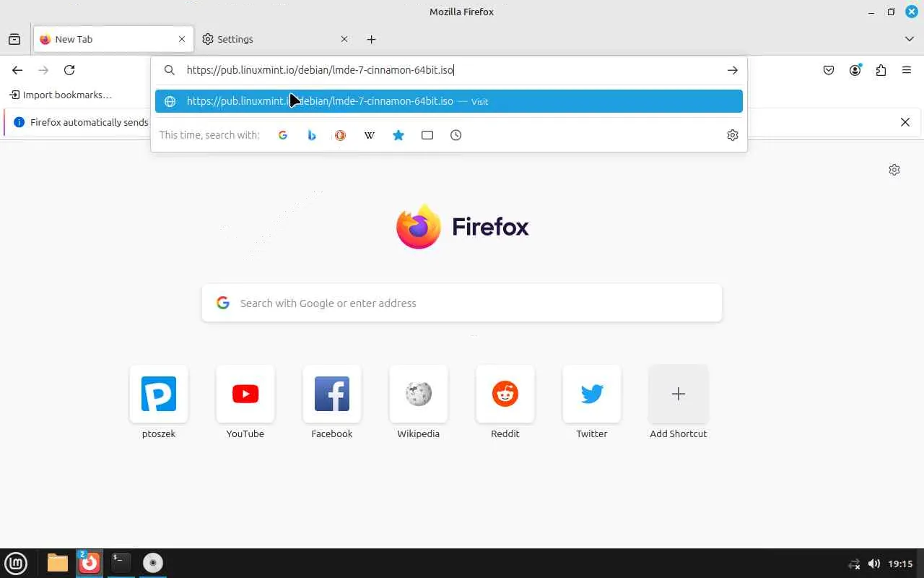Search in History via clock icon
This screenshot has width=924, height=578.
point(456,135)
